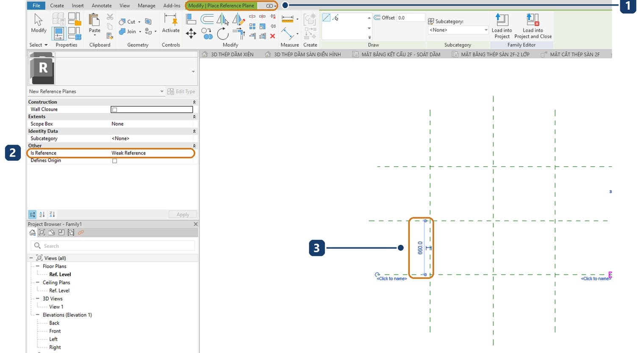The image size is (644, 353).
Task: Click the Properties palette icon
Action: 58,34
